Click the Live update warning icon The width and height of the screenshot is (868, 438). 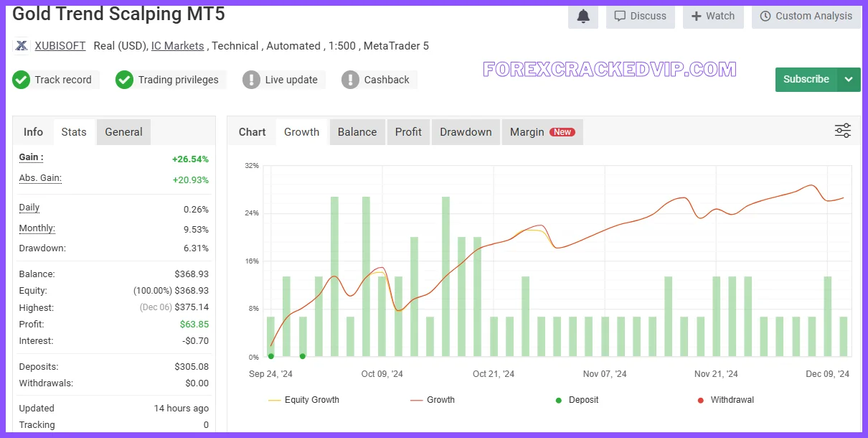click(x=251, y=80)
